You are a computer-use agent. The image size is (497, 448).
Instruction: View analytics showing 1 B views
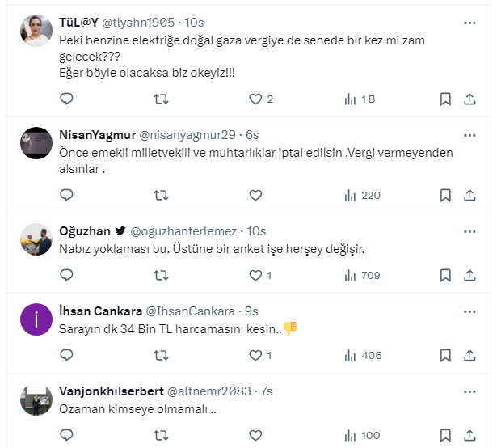point(360,99)
